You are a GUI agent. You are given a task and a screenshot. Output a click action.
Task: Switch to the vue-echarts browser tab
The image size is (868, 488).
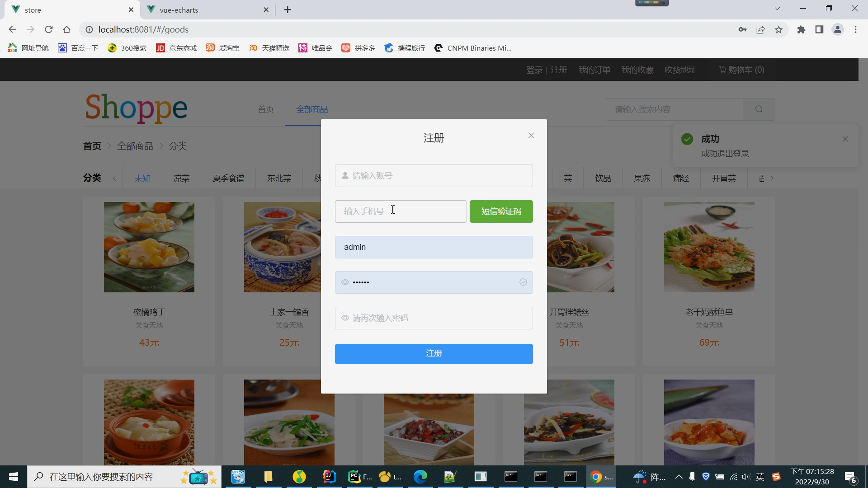(208, 10)
